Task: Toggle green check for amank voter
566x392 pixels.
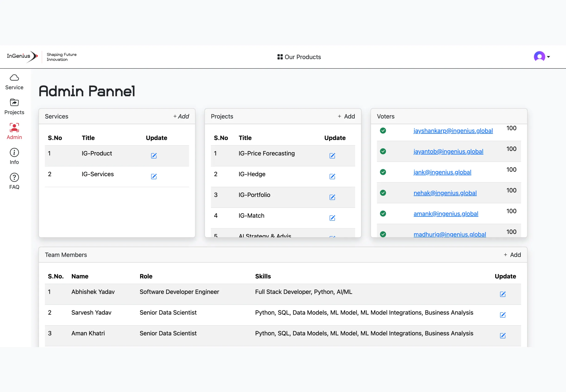Action: coord(383,213)
